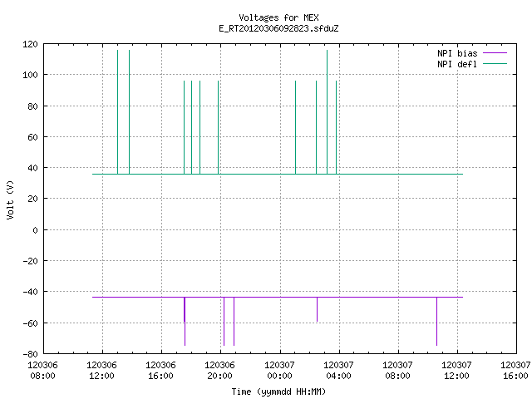Click the y-axis tick label -60
This screenshot has width=532, height=399.
[x=30, y=323]
